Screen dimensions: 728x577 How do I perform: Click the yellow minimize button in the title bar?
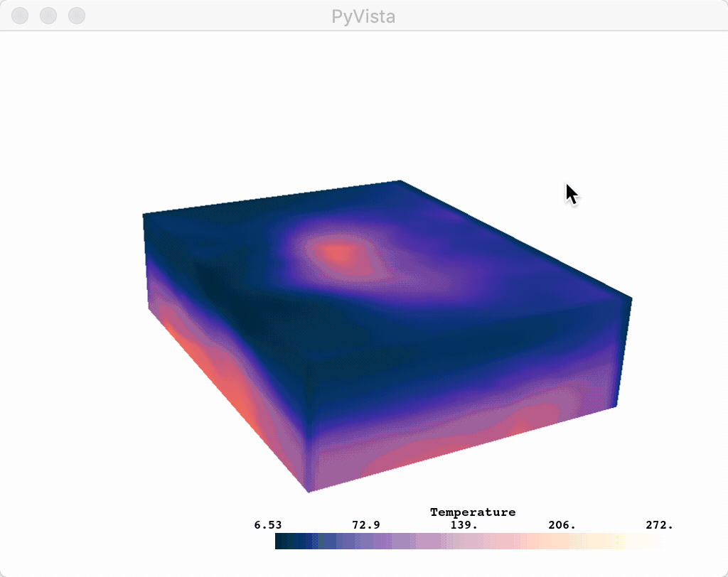coord(48,16)
